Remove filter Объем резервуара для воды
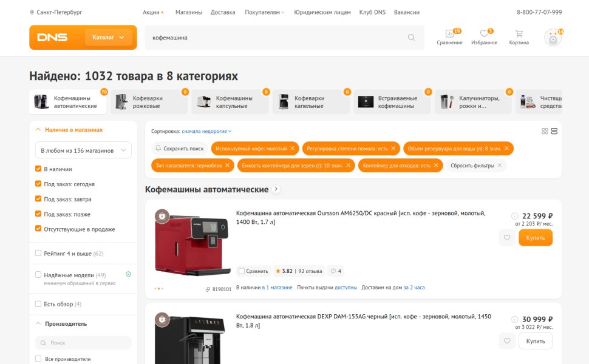 pyautogui.click(x=507, y=148)
